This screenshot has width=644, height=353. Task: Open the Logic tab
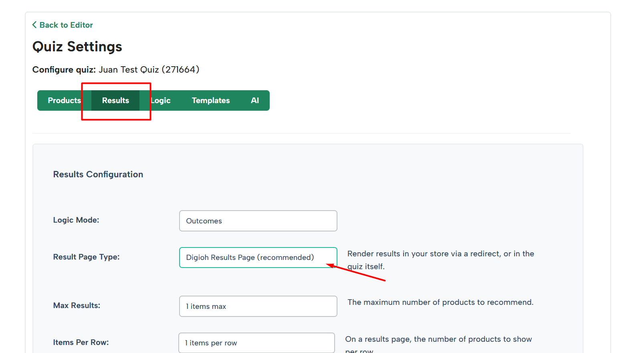point(160,100)
